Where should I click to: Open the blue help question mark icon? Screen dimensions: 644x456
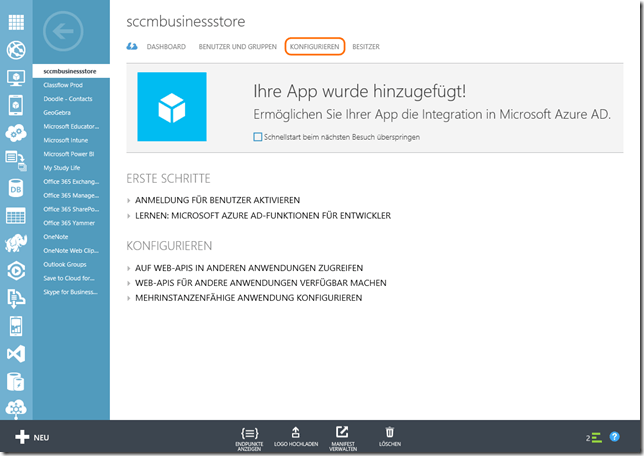(615, 437)
